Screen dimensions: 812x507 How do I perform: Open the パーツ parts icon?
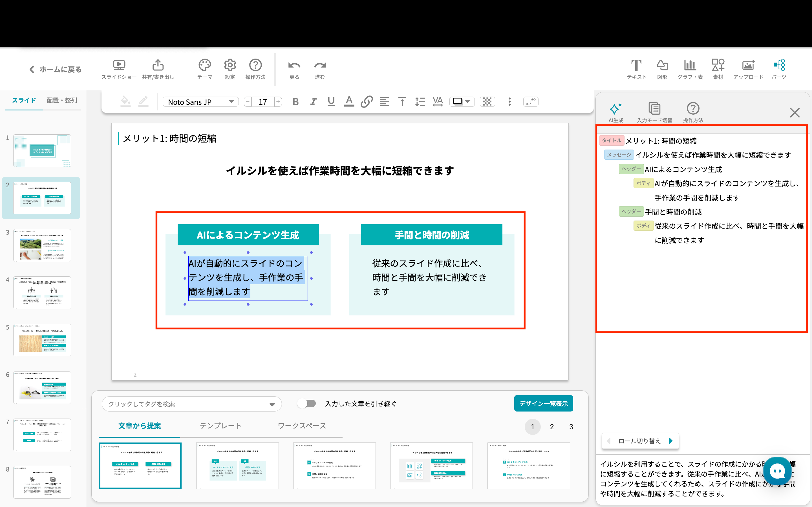click(779, 65)
